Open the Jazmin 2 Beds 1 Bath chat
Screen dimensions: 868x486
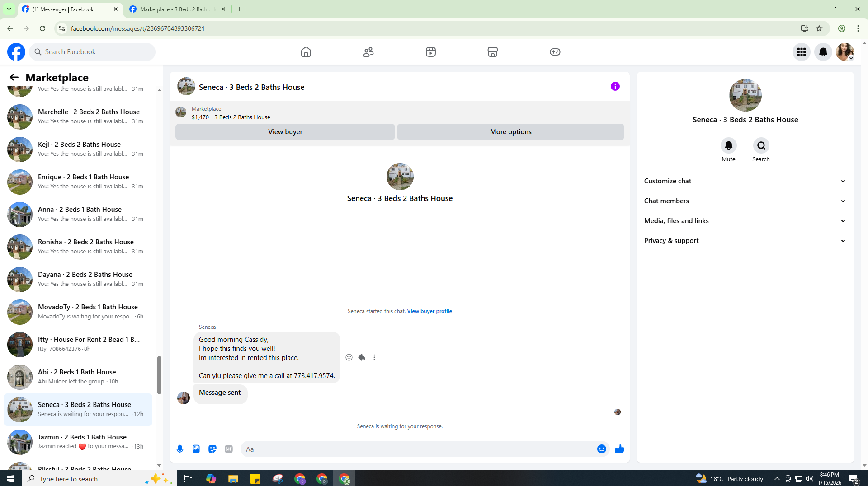(78, 442)
